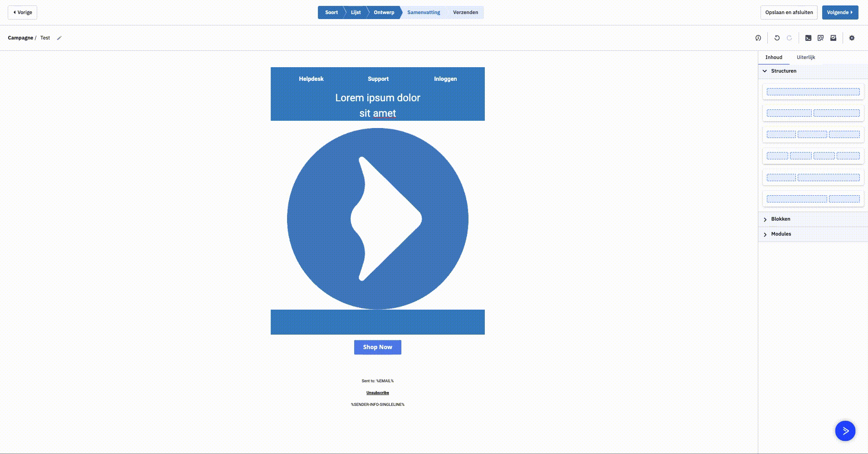
Task: Select the large play circle image
Action: [378, 219]
